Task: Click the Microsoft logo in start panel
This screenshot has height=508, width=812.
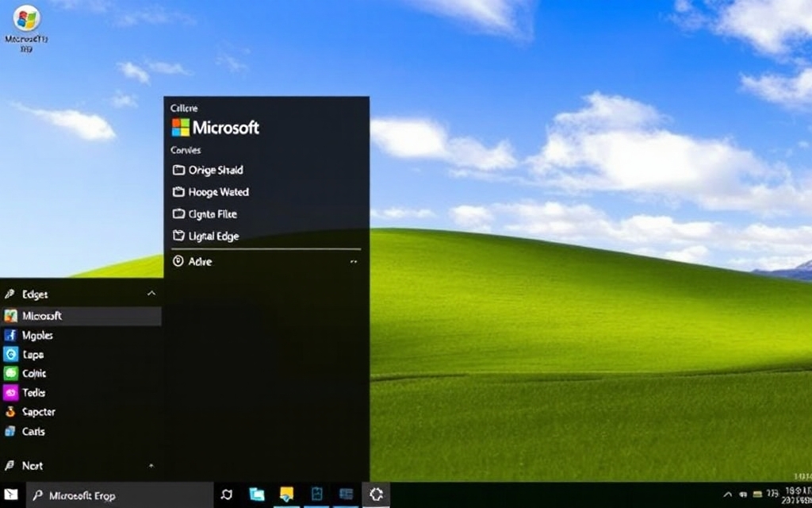Action: (216, 128)
